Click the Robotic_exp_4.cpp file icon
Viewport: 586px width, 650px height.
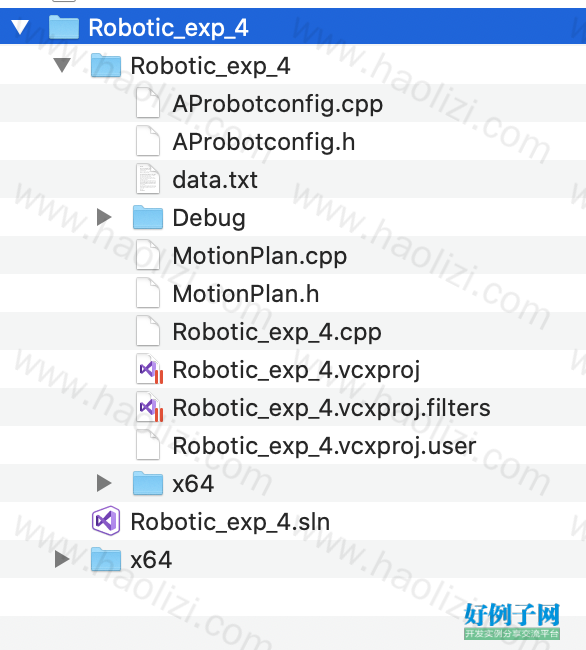pyautogui.click(x=148, y=331)
